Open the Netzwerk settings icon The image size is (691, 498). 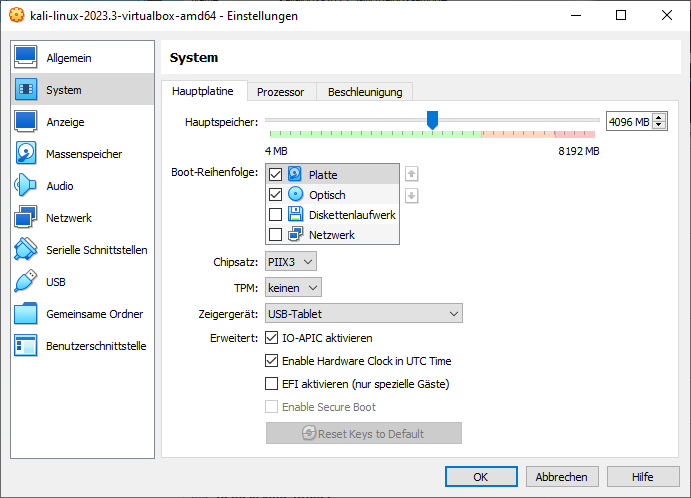(x=26, y=218)
